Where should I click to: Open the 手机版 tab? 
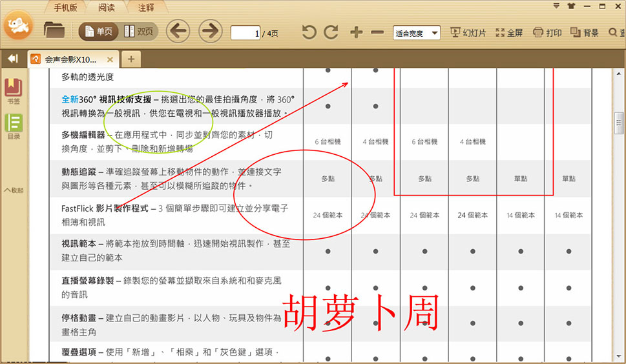pos(65,8)
